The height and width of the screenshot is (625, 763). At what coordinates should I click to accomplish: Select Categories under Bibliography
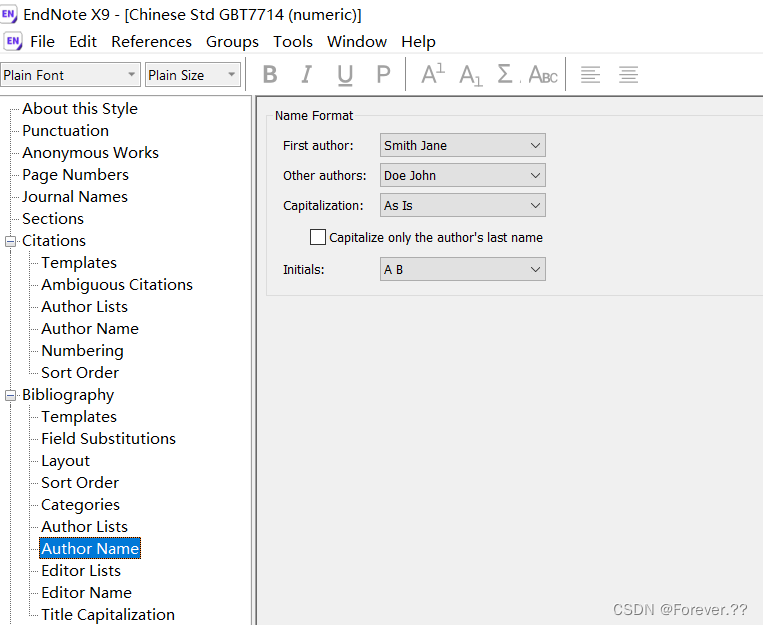click(80, 505)
